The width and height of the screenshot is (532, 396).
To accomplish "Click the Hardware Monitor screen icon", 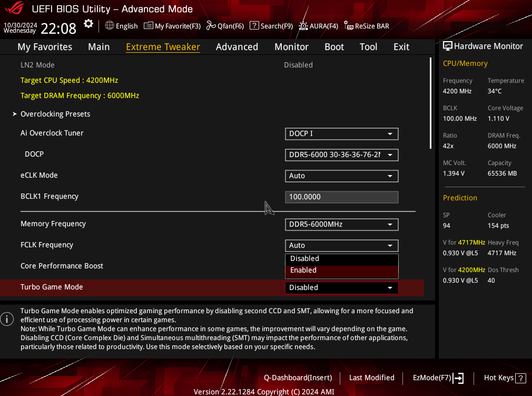I will click(x=448, y=46).
